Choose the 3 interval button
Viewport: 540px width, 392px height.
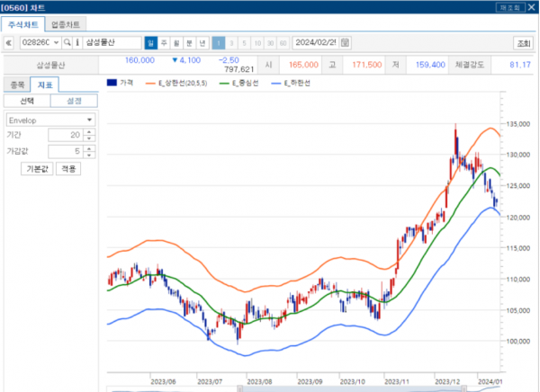(x=231, y=43)
